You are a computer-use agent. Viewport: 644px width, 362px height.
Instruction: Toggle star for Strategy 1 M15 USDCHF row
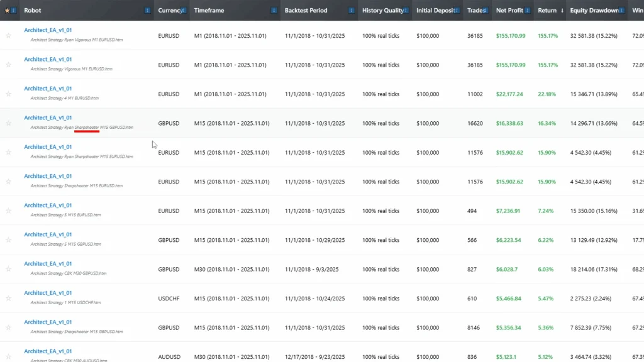[x=8, y=299]
